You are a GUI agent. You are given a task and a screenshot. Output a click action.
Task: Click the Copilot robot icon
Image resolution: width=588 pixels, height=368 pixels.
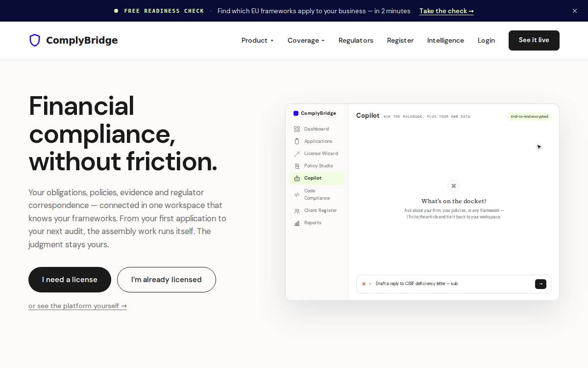pos(297,178)
